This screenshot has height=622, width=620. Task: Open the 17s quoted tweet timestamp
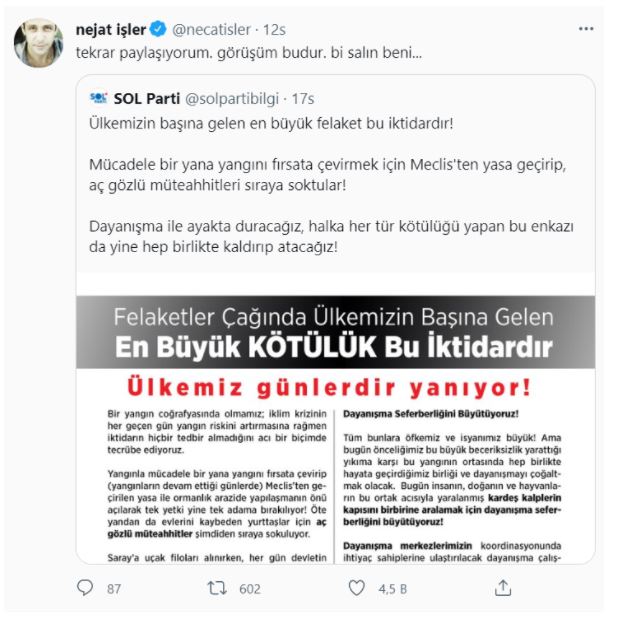click(303, 99)
